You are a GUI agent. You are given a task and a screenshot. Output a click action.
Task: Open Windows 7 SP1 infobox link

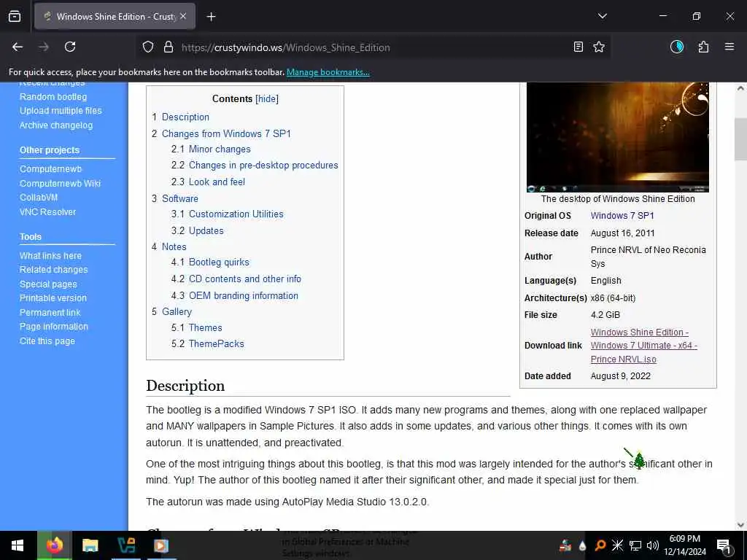tap(622, 216)
